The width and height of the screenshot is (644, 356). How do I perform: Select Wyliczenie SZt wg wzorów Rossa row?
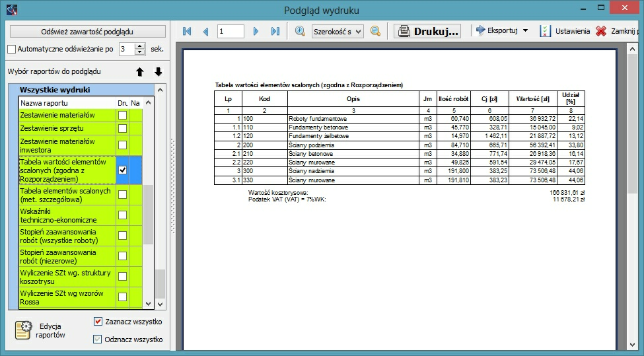pyautogui.click(x=67, y=297)
